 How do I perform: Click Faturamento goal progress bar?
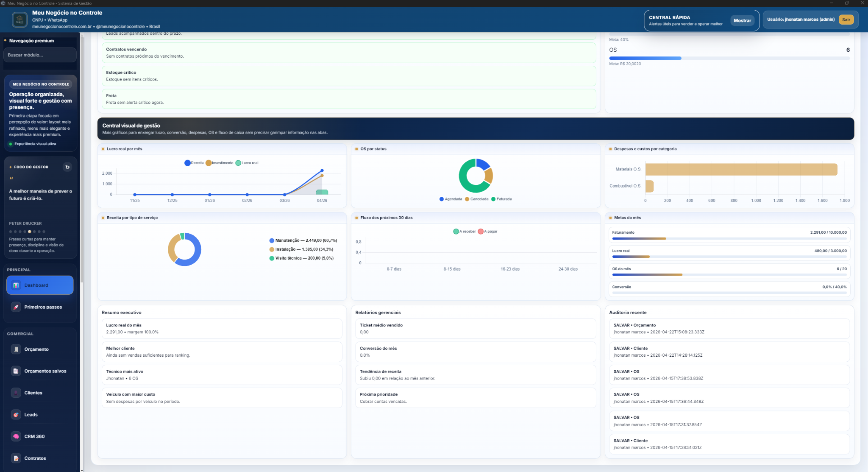click(729, 239)
